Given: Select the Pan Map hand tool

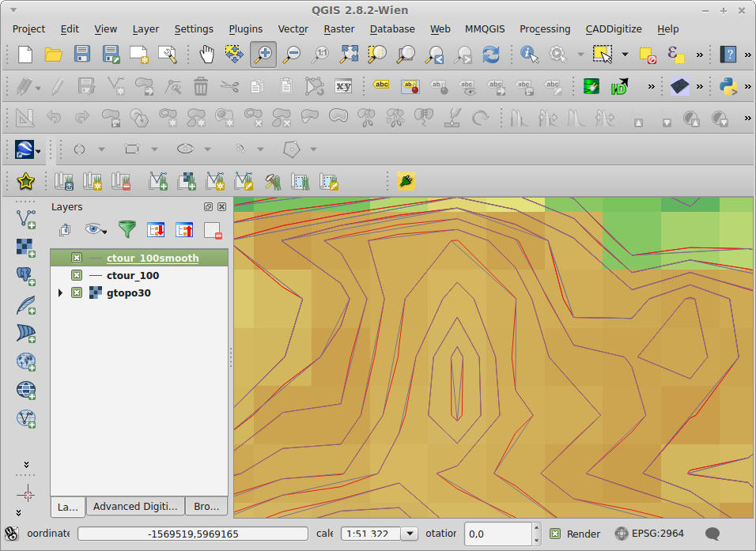Looking at the screenshot, I should click(206, 54).
